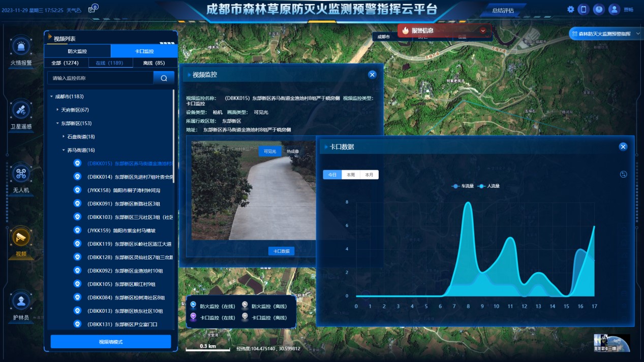Switch the video feed to 热成像
Screen dimensions: 644x362
tap(293, 151)
